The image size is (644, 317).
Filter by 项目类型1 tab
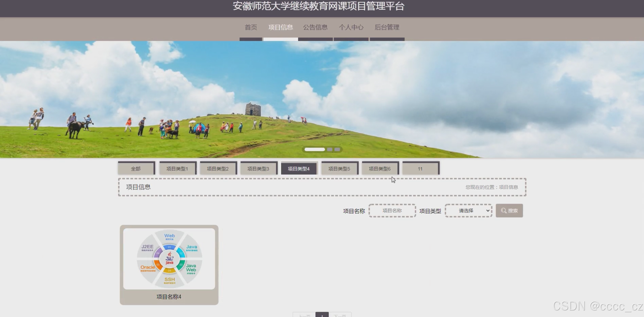[x=177, y=169]
